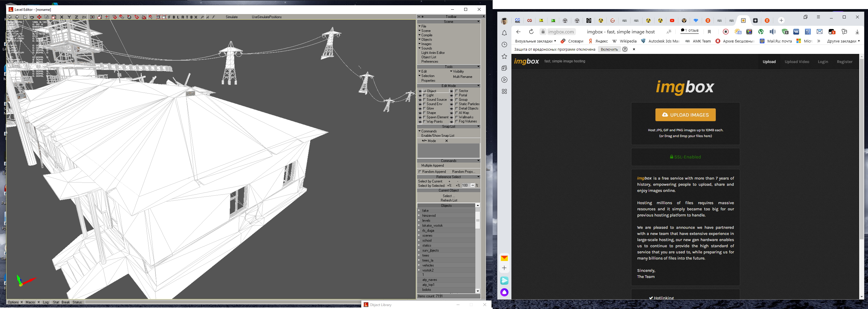Click the VK extension icon in browser

[x=796, y=32]
